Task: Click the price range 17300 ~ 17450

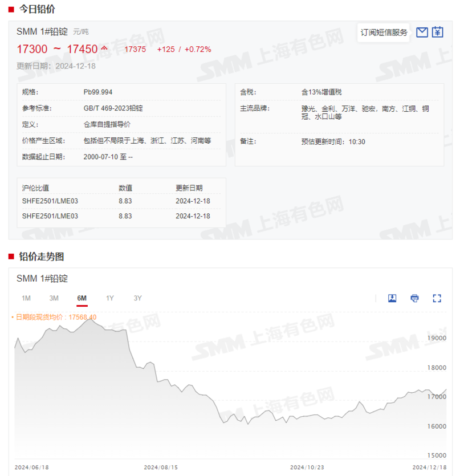Action: pyautogui.click(x=57, y=49)
